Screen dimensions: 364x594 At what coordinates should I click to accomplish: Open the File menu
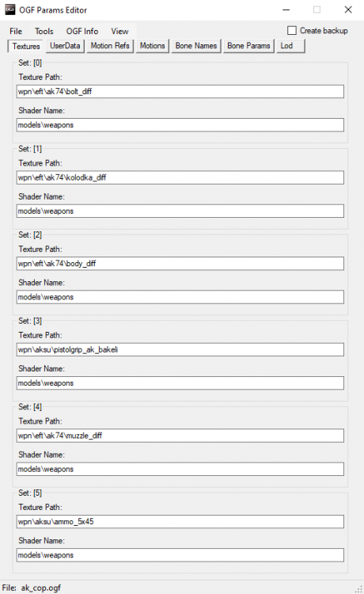click(16, 32)
